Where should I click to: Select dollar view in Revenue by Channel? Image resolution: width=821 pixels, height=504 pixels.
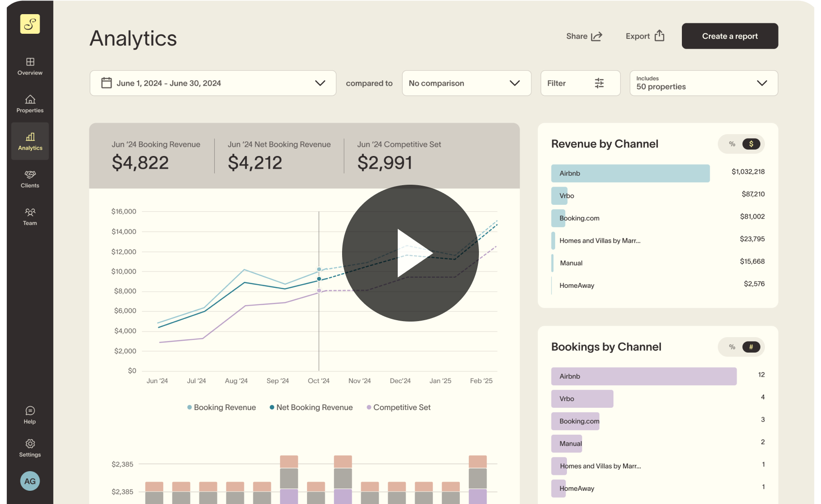[751, 144]
